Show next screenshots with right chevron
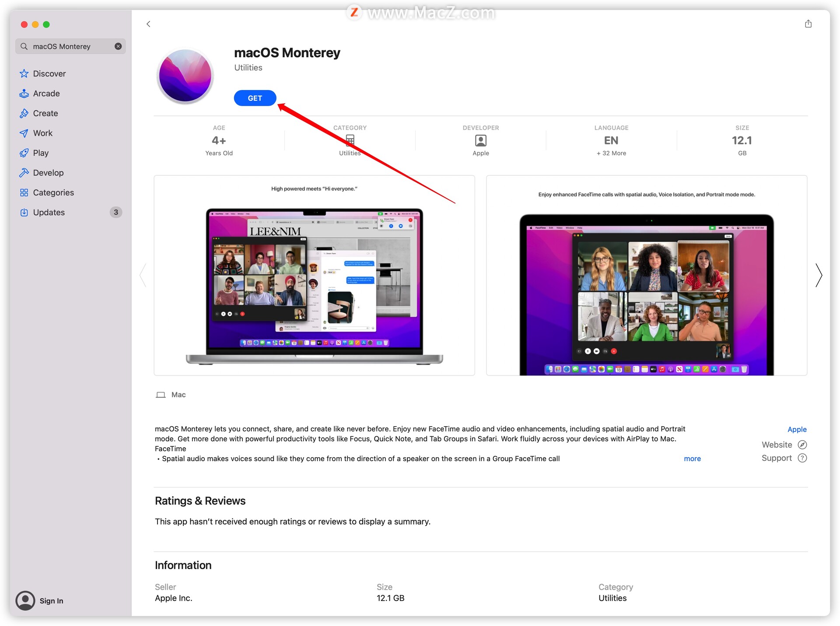Image resolution: width=840 pixels, height=626 pixels. (x=819, y=275)
